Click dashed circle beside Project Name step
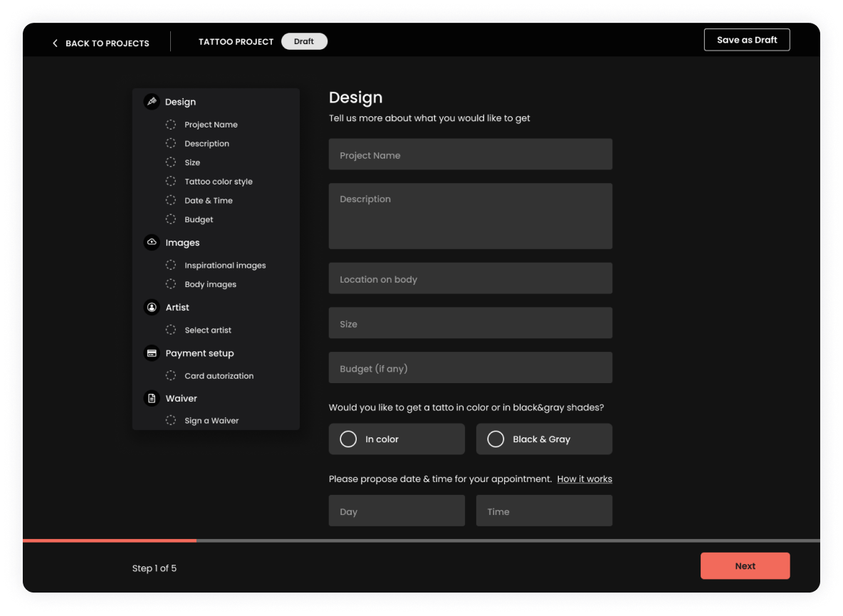Image resolution: width=843 pixels, height=616 pixels. click(x=171, y=125)
